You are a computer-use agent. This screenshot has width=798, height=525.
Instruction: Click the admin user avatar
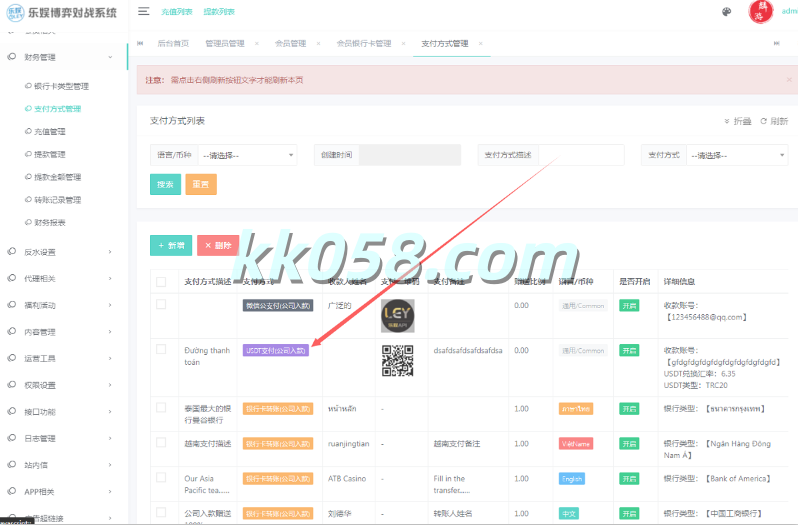(x=762, y=12)
